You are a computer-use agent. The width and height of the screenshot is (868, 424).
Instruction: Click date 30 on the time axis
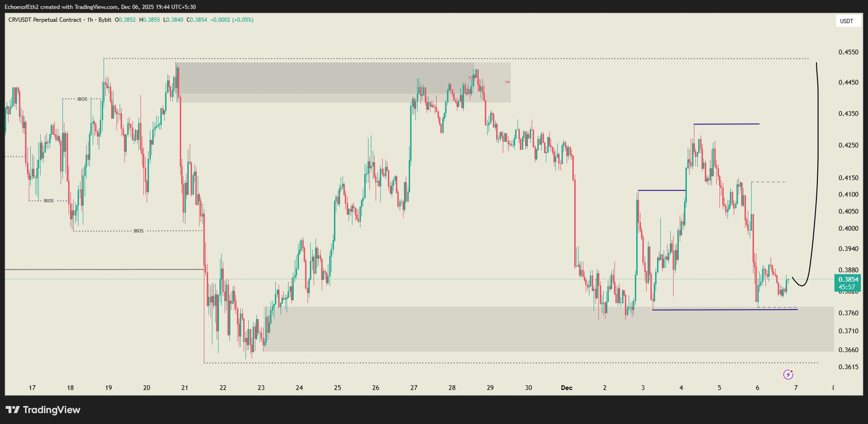point(528,388)
